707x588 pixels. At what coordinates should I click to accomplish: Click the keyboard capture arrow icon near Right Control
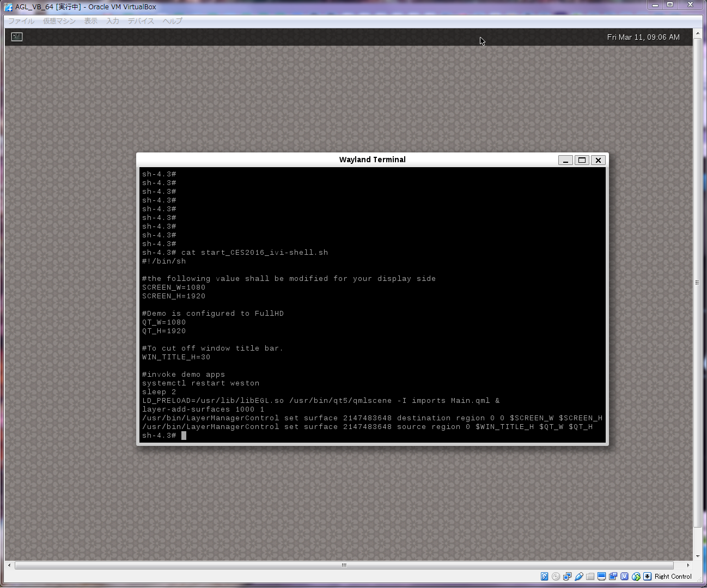click(x=647, y=576)
